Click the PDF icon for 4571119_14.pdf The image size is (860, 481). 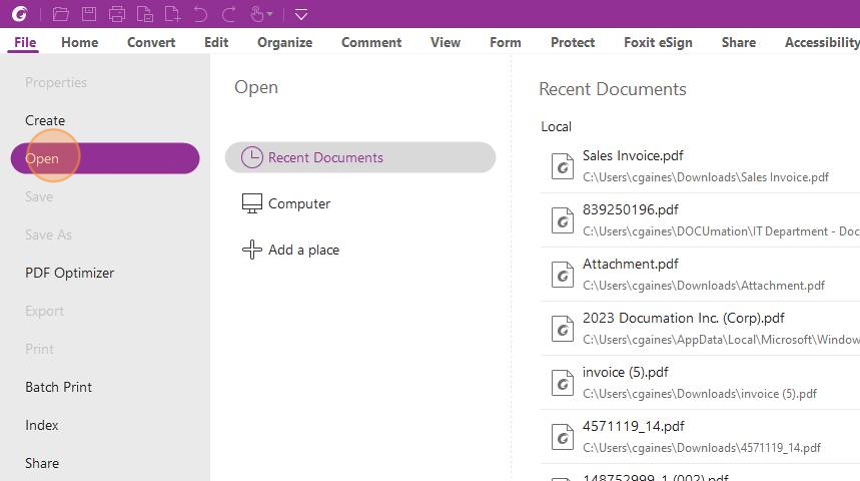(x=562, y=437)
